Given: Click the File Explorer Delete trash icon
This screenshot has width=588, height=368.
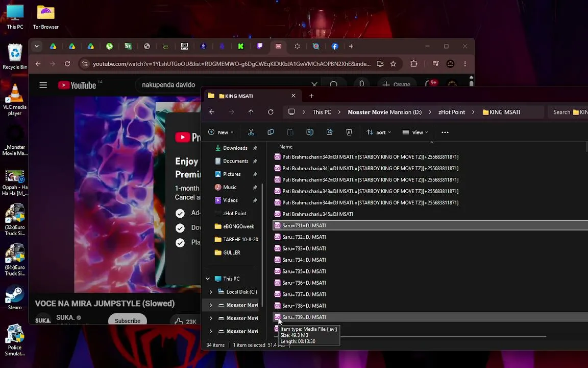Looking at the screenshot, I should point(349,132).
